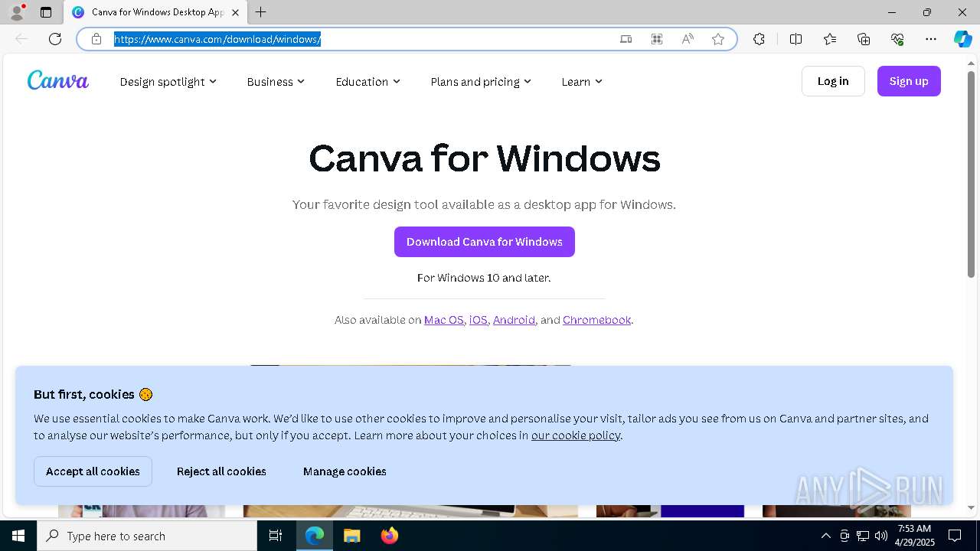Launch Firefox from taskbar
Image resolution: width=980 pixels, height=551 pixels.
tap(390, 536)
